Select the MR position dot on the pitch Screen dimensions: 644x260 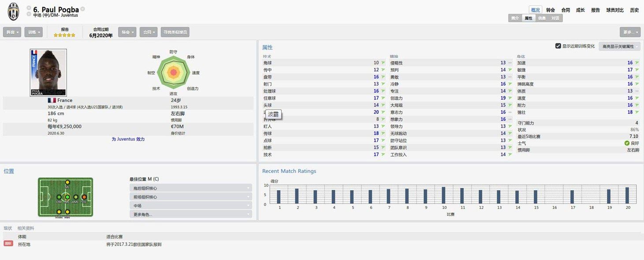[67, 212]
